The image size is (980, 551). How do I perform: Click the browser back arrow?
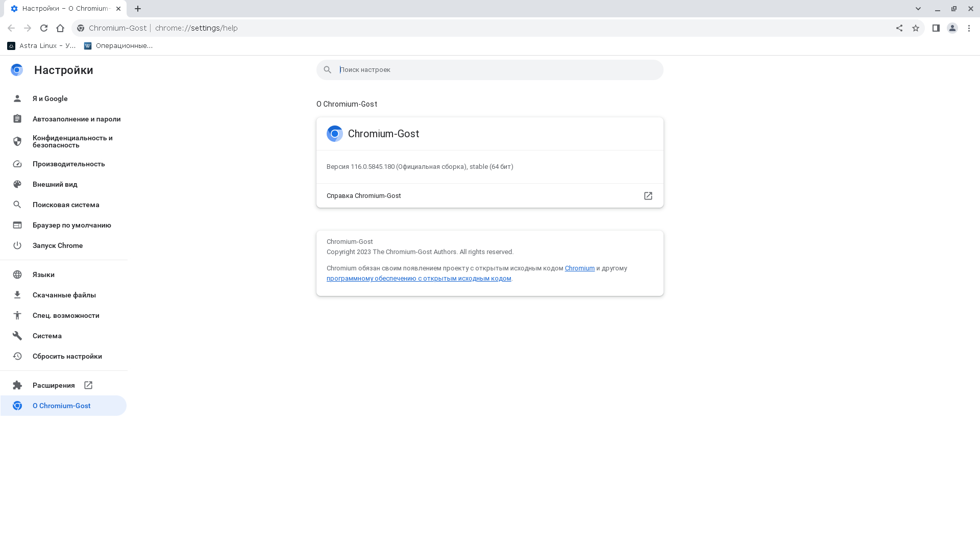[11, 28]
